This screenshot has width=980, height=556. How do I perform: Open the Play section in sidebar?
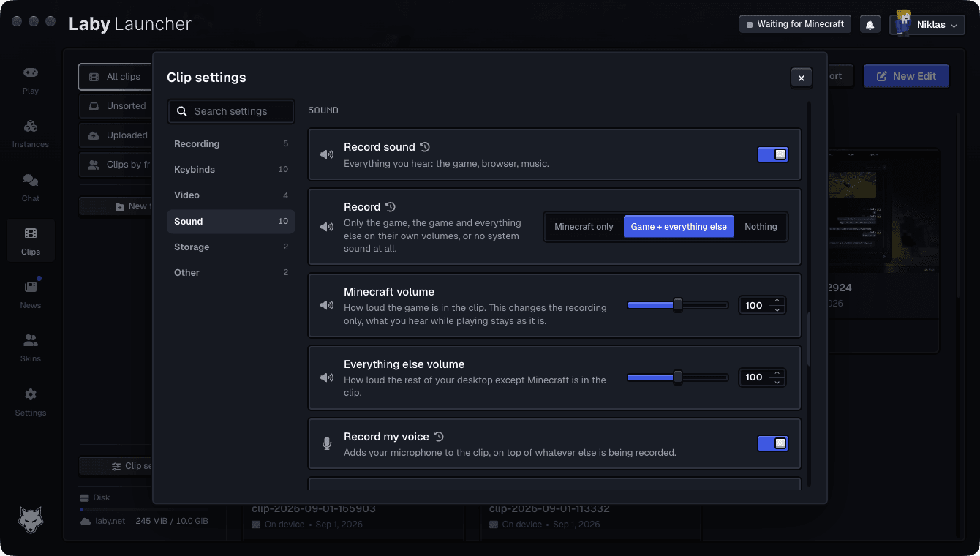point(30,80)
